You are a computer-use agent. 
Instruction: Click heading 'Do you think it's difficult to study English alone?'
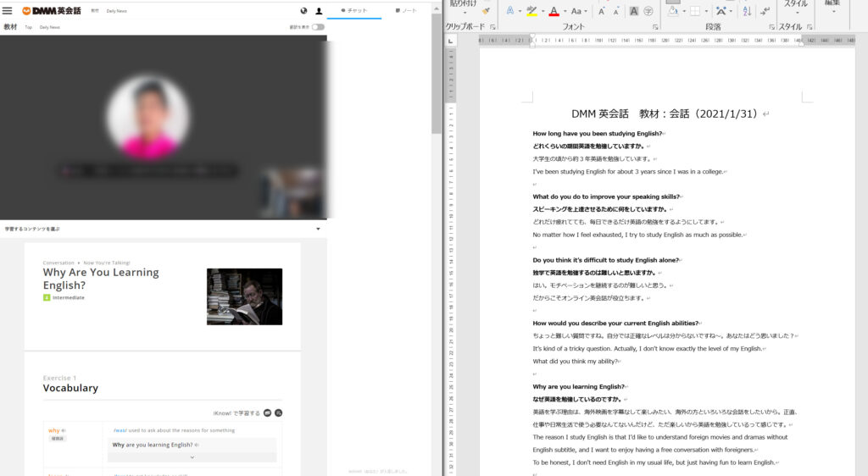[x=605, y=260]
